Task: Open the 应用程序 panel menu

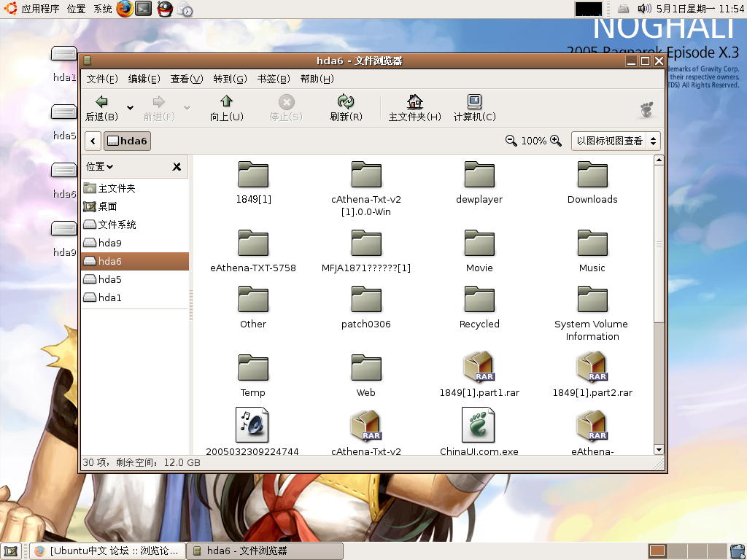Action: (x=41, y=9)
